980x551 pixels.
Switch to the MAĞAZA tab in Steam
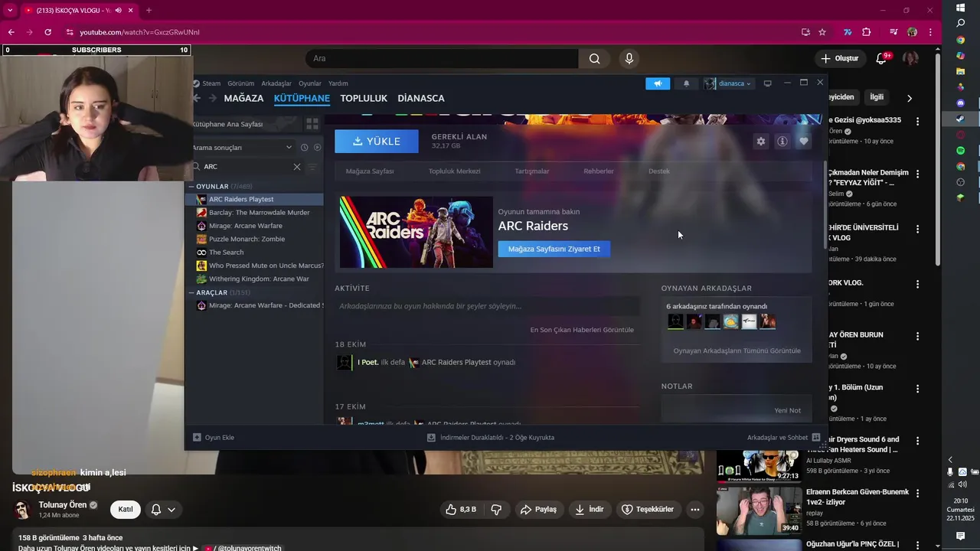click(x=243, y=99)
